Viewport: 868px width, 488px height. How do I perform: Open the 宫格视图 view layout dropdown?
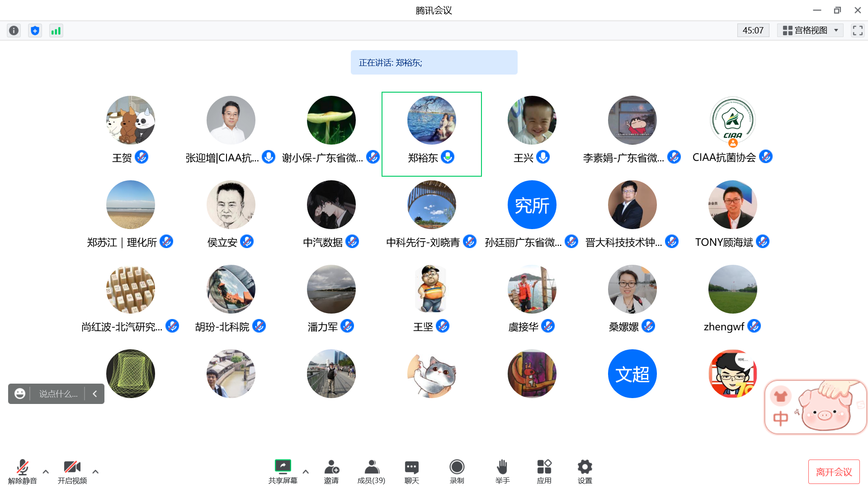point(810,30)
